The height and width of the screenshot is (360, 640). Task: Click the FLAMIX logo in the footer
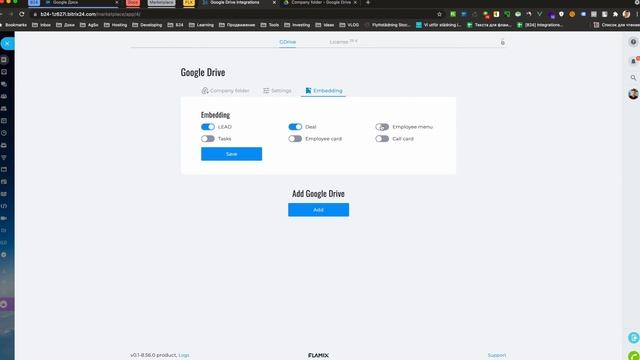tap(318, 356)
